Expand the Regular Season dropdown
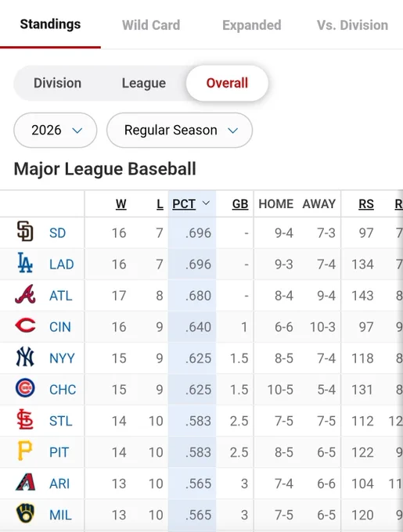The width and height of the screenshot is (403, 532). point(179,131)
